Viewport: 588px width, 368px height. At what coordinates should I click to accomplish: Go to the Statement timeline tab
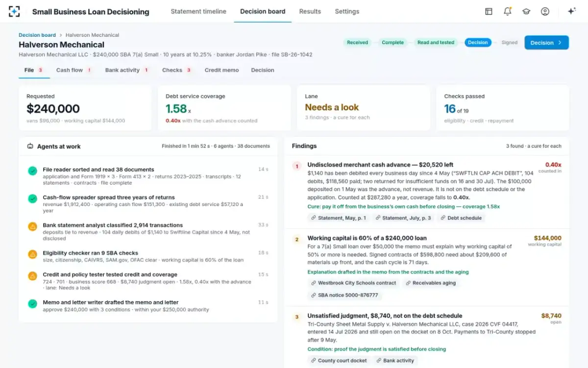pos(198,11)
